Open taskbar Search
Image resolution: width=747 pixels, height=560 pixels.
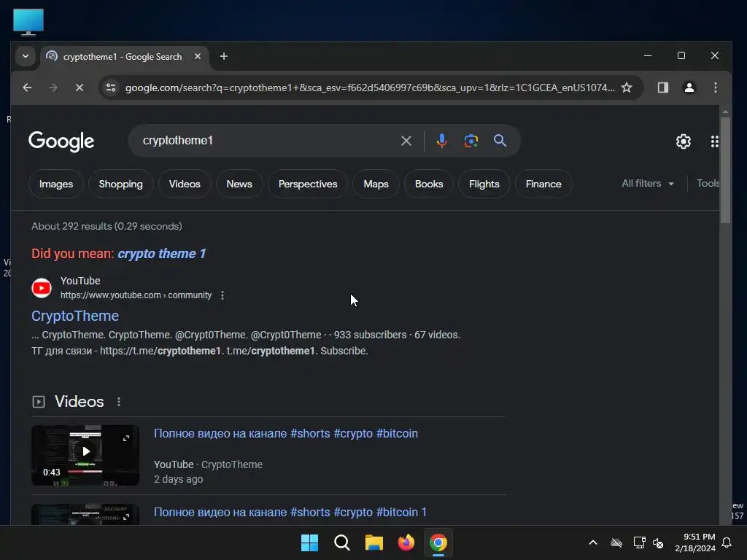pyautogui.click(x=341, y=542)
